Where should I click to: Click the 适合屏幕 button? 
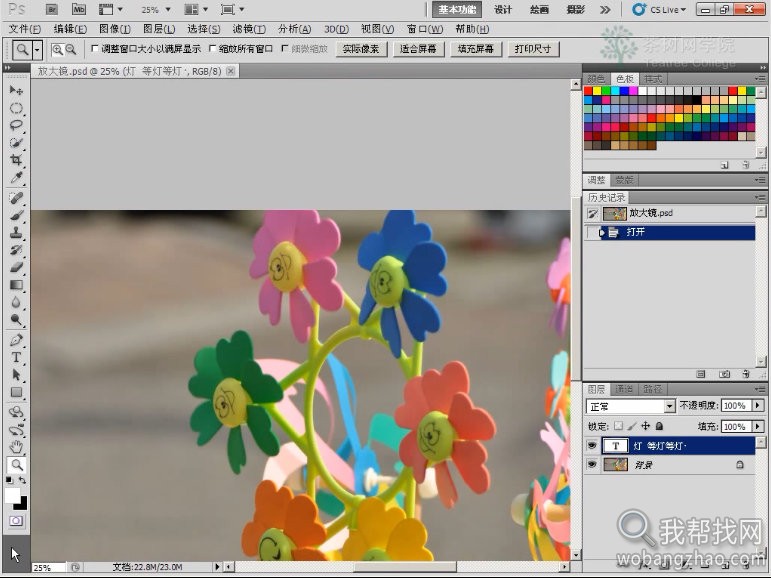(418, 49)
